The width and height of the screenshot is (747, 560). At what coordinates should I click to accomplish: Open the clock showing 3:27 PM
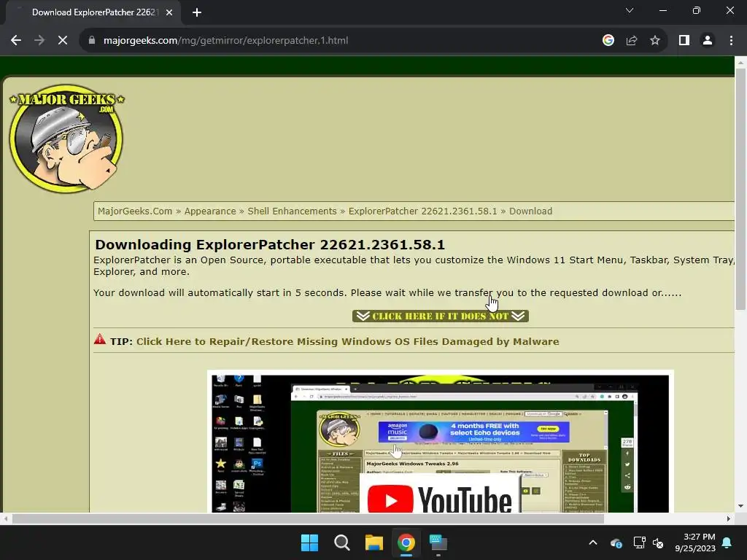tap(695, 542)
